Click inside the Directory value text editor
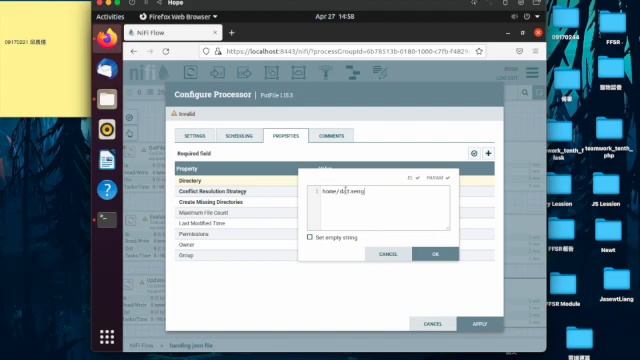640x360 pixels. tap(385, 208)
